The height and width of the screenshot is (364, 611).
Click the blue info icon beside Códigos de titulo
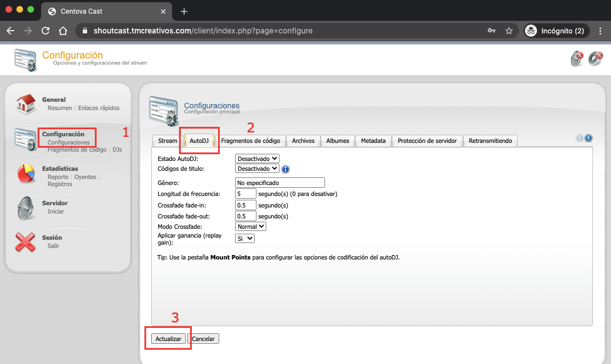click(x=285, y=169)
